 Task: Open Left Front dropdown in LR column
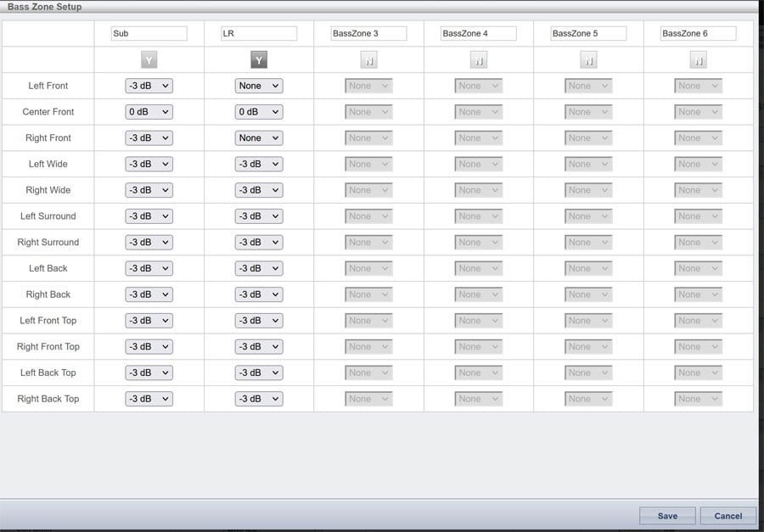258,86
